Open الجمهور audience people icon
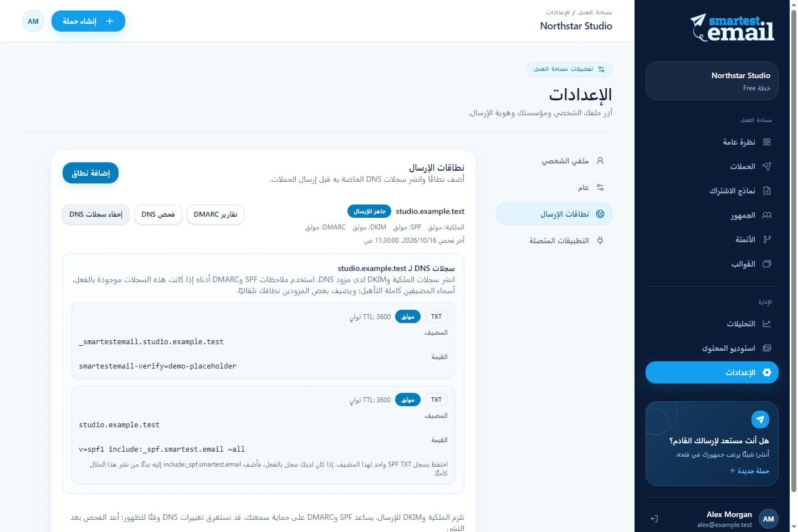Image resolution: width=798 pixels, height=532 pixels. tap(767, 215)
